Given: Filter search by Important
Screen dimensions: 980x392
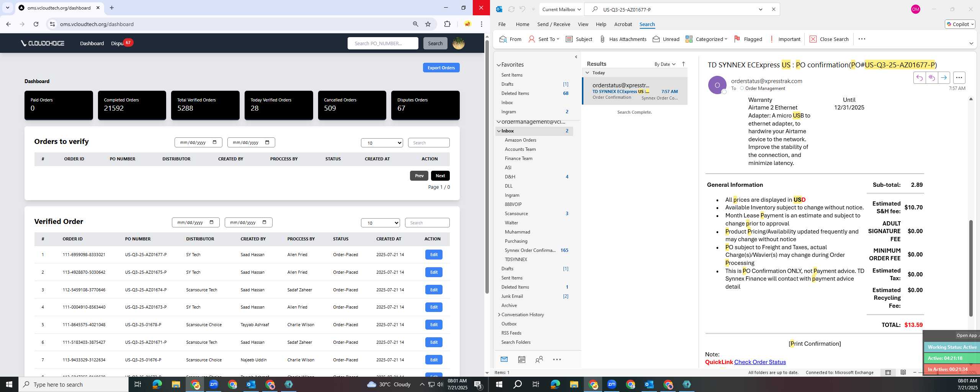Looking at the screenshot, I should [784, 39].
